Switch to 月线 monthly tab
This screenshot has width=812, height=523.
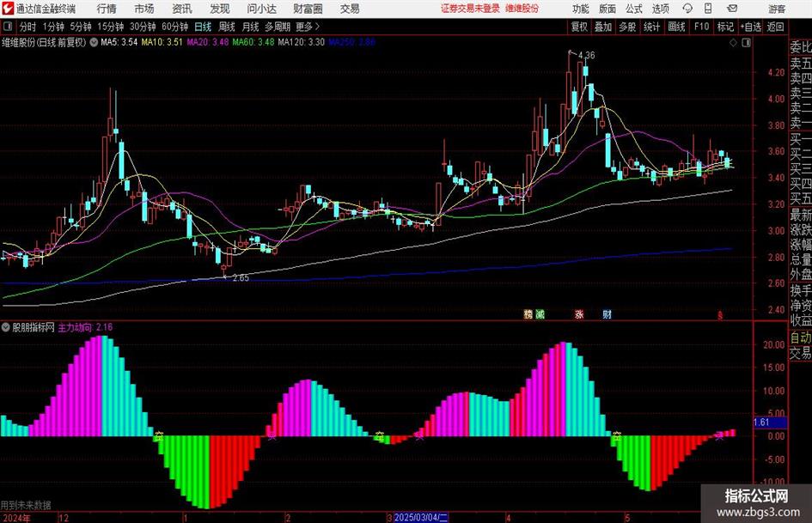point(251,27)
